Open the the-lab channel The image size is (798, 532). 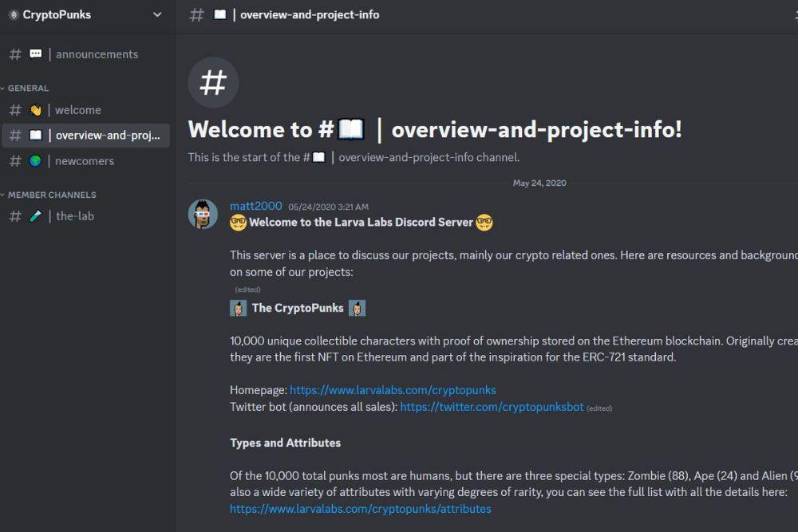(x=85, y=216)
